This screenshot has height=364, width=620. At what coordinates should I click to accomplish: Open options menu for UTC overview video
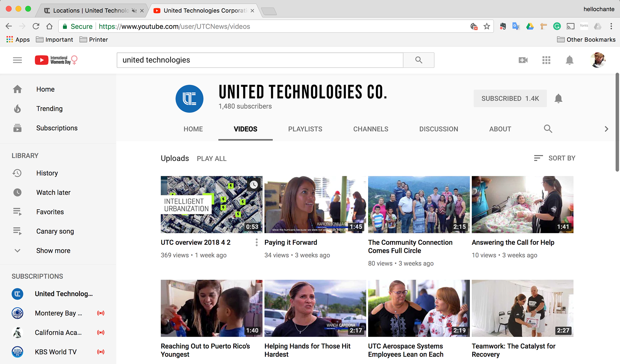pos(256,243)
